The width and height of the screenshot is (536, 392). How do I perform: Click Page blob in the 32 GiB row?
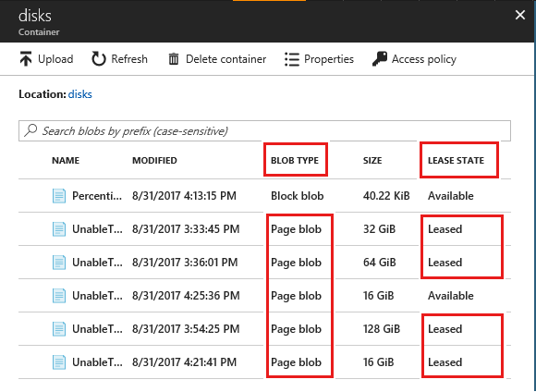[296, 229]
